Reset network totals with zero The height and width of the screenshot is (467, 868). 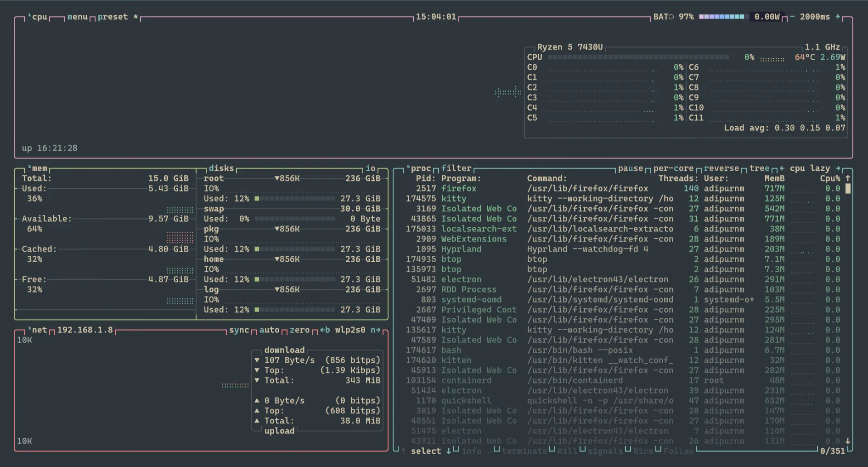tap(299, 330)
